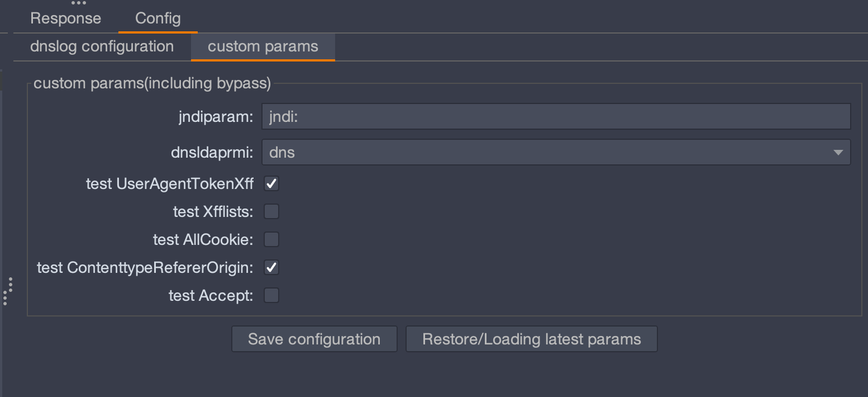Screen dimensions: 868x397
Task: Click the jndiparam: label text
Action: coord(216,116)
